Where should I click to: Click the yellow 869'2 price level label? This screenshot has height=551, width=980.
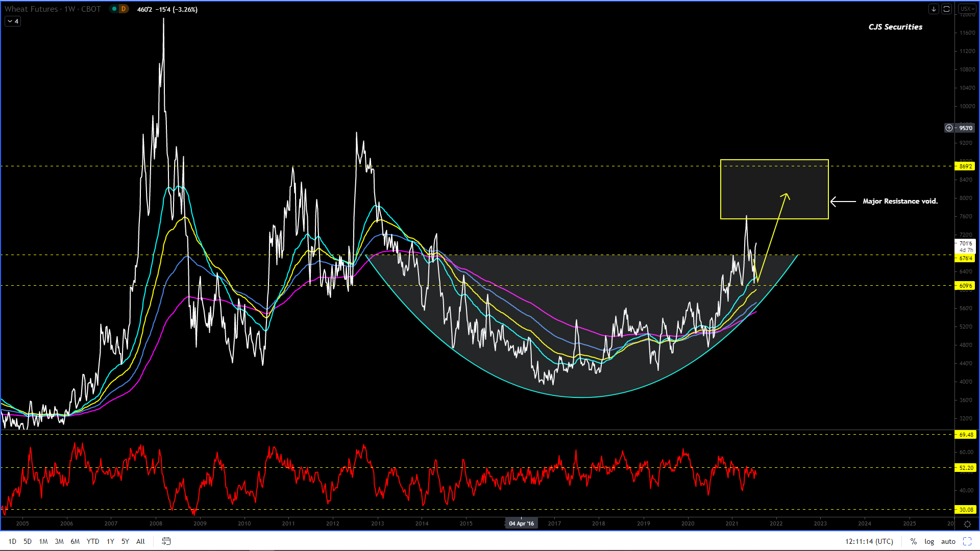(965, 166)
